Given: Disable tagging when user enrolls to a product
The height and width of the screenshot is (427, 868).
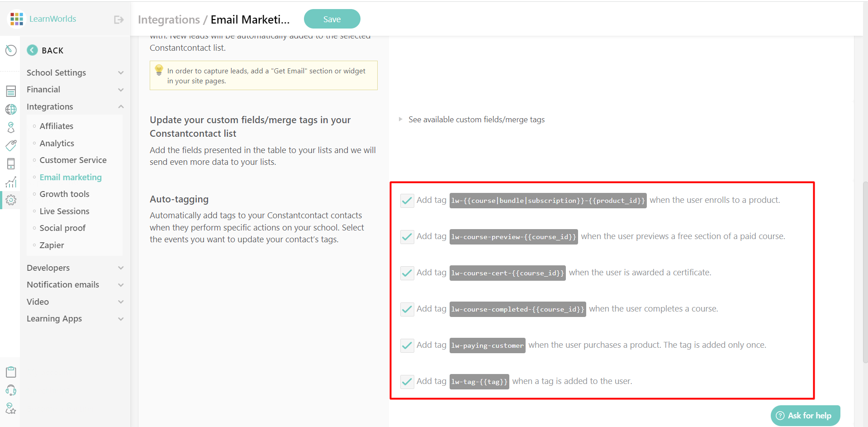Looking at the screenshot, I should [x=407, y=200].
